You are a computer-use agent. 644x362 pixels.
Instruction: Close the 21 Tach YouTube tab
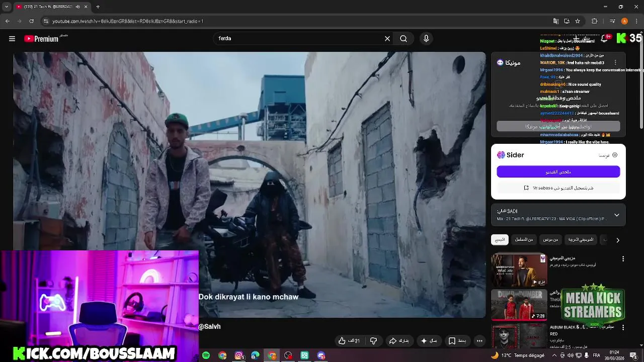point(86,7)
